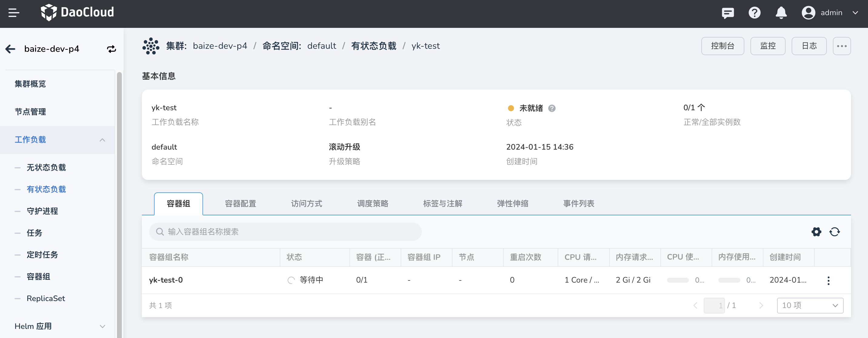The height and width of the screenshot is (338, 868).
Task: Collapse the 工作负载 sidebar section
Action: point(102,140)
